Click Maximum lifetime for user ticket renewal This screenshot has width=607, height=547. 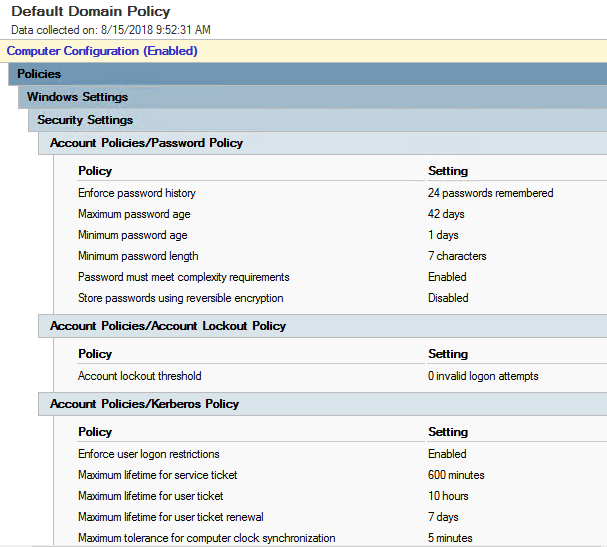tap(170, 517)
